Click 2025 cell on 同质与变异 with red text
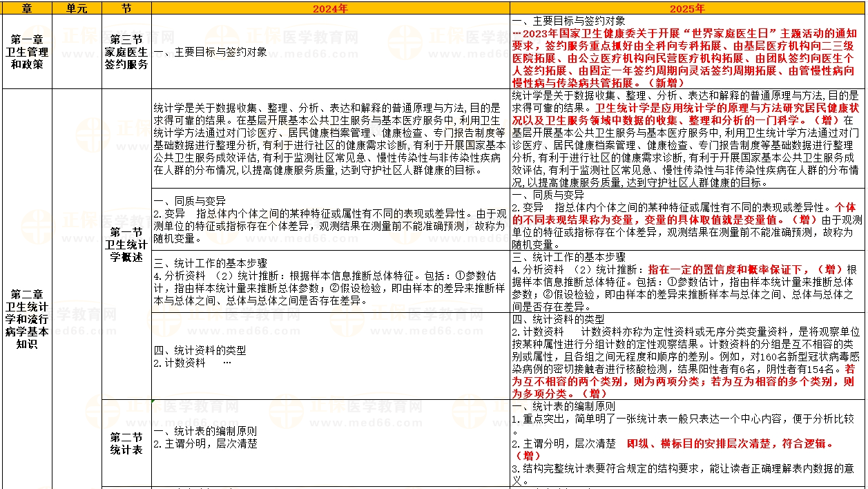Image resolution: width=868 pixels, height=489 pixels. tap(688, 219)
